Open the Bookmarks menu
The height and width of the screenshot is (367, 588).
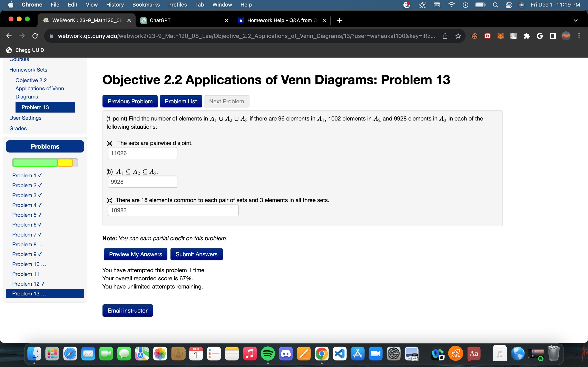tap(146, 5)
